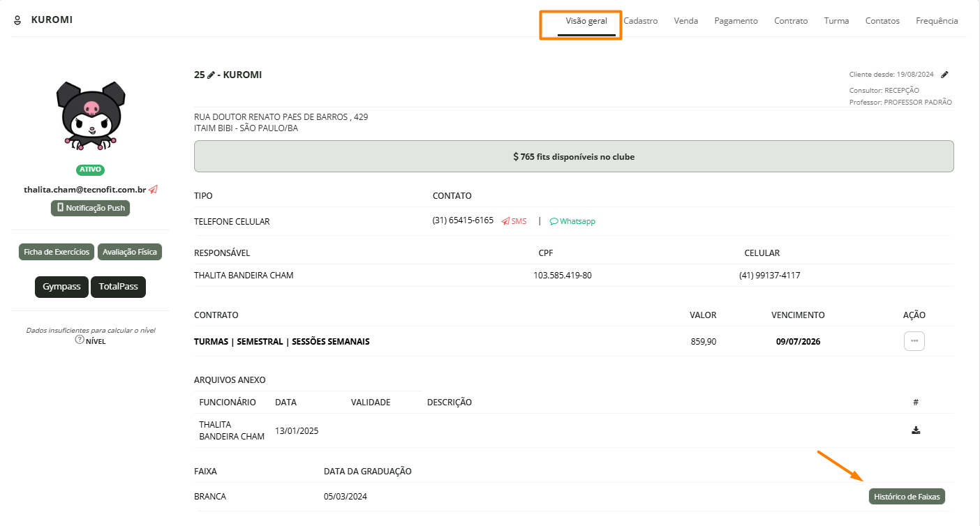The height and width of the screenshot is (526, 980).
Task: Click the Gympass button
Action: pos(61,287)
